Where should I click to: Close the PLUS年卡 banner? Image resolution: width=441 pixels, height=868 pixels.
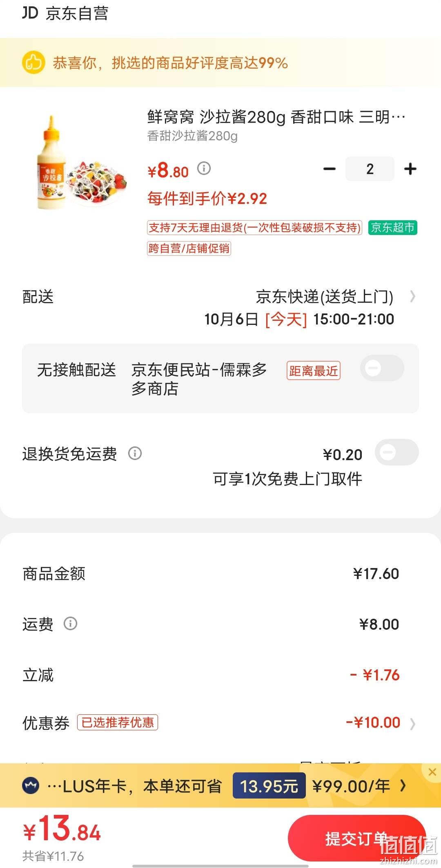click(x=432, y=772)
